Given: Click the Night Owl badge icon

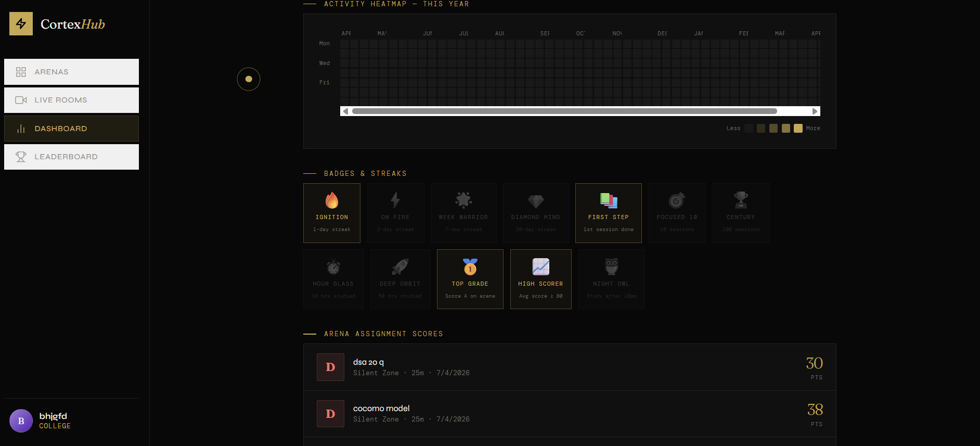Looking at the screenshot, I should click(x=612, y=267).
